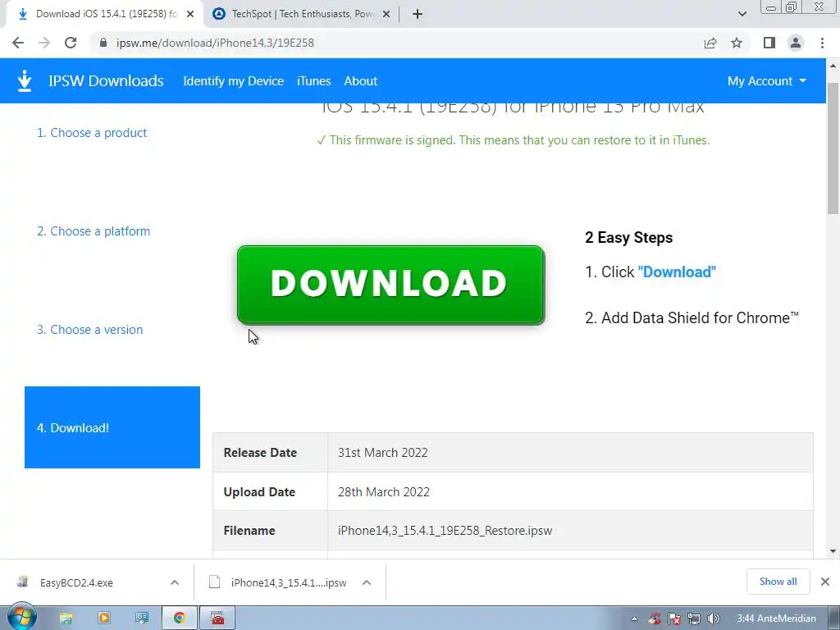The width and height of the screenshot is (840, 630).
Task: Open EasyBCD2.4.exe download item
Action: point(76,583)
